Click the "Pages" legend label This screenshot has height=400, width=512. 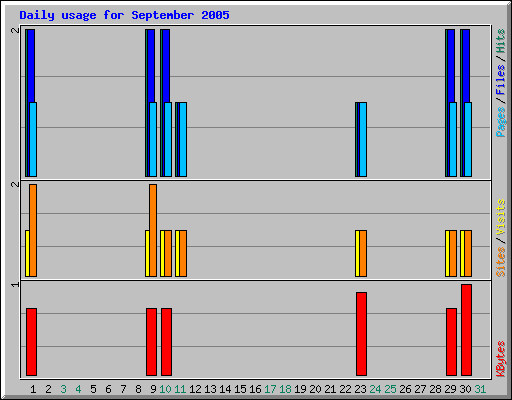(x=500, y=122)
